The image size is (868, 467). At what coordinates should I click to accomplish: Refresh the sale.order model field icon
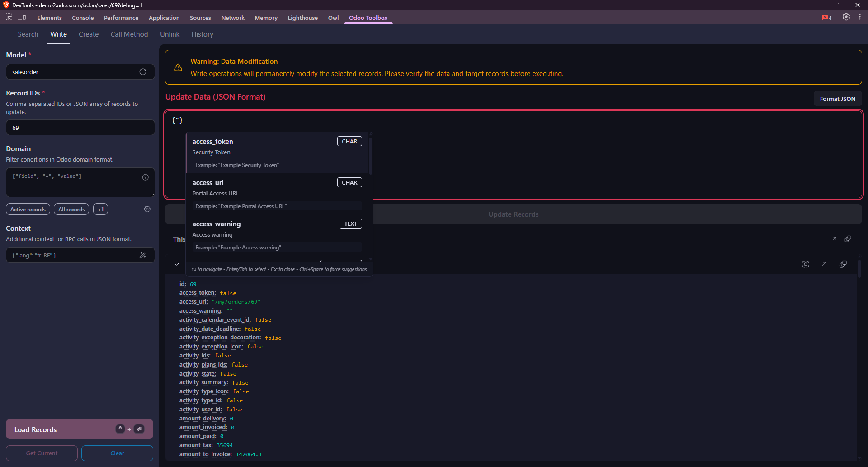[x=142, y=71]
